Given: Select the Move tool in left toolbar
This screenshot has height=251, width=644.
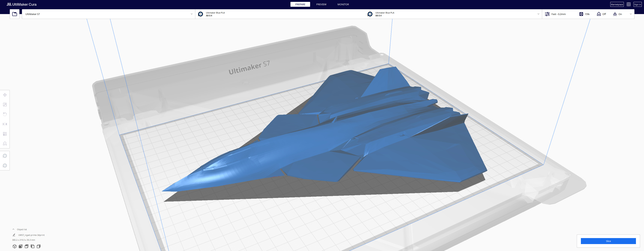Looking at the screenshot, I should [x=5, y=95].
